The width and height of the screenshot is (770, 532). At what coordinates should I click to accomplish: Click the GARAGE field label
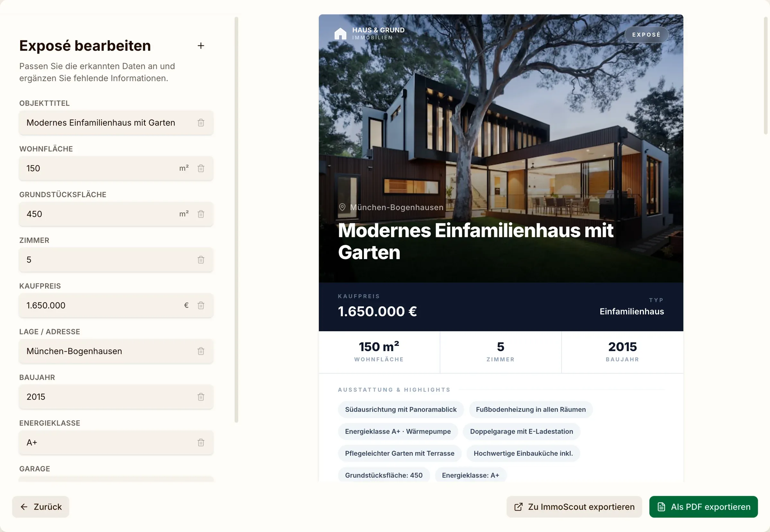[x=35, y=469]
